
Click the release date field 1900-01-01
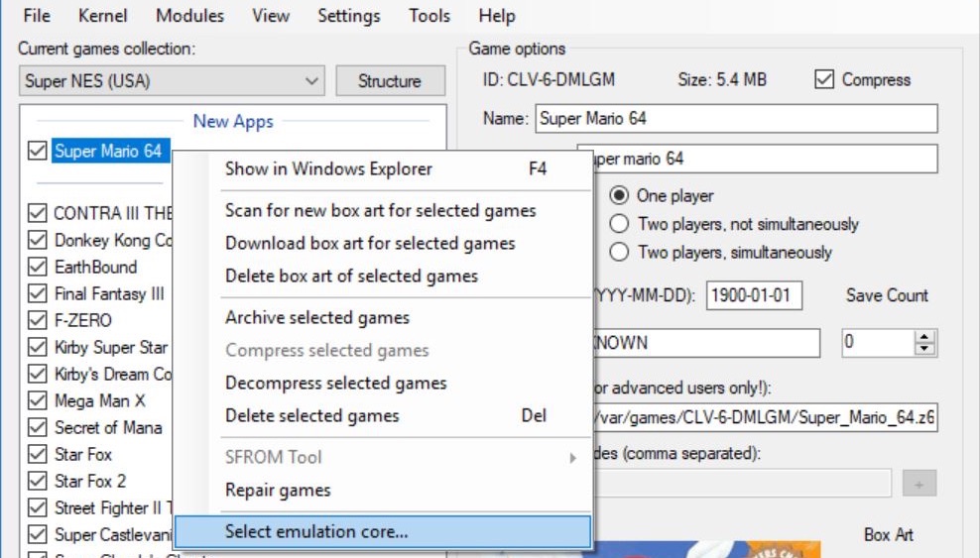[755, 295]
